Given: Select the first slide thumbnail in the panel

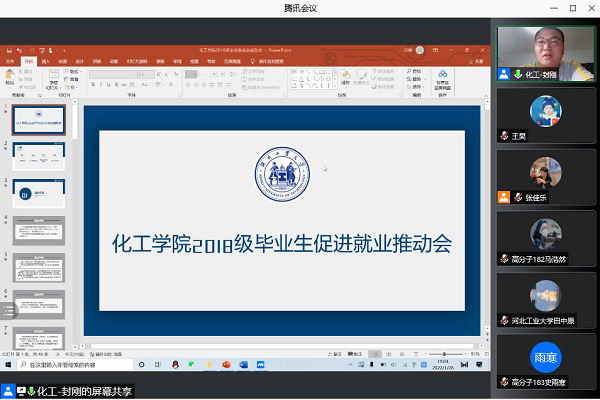Looking at the screenshot, I should tap(39, 120).
